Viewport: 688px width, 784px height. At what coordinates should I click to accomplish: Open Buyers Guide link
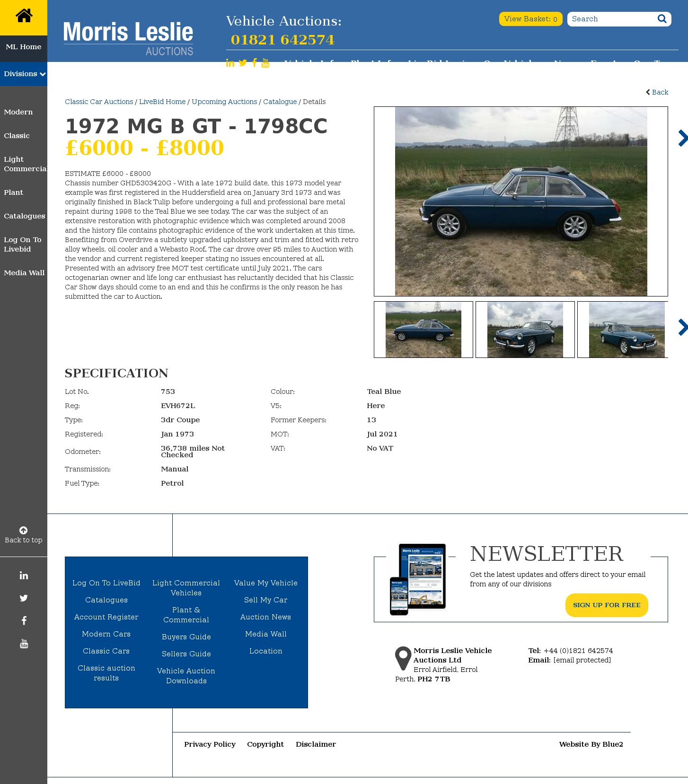[x=186, y=637]
